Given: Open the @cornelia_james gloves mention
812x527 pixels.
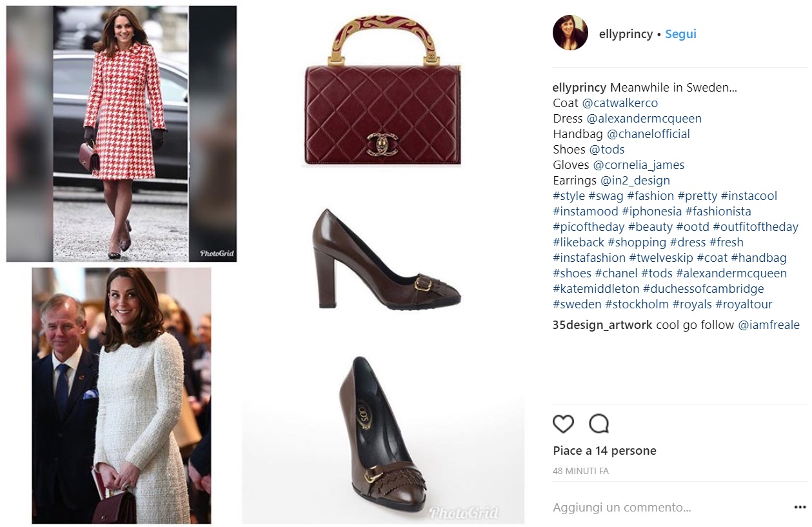Looking at the screenshot, I should point(639,165).
